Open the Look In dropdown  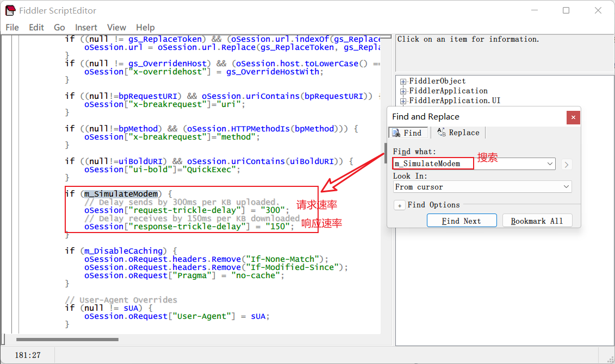coord(566,187)
